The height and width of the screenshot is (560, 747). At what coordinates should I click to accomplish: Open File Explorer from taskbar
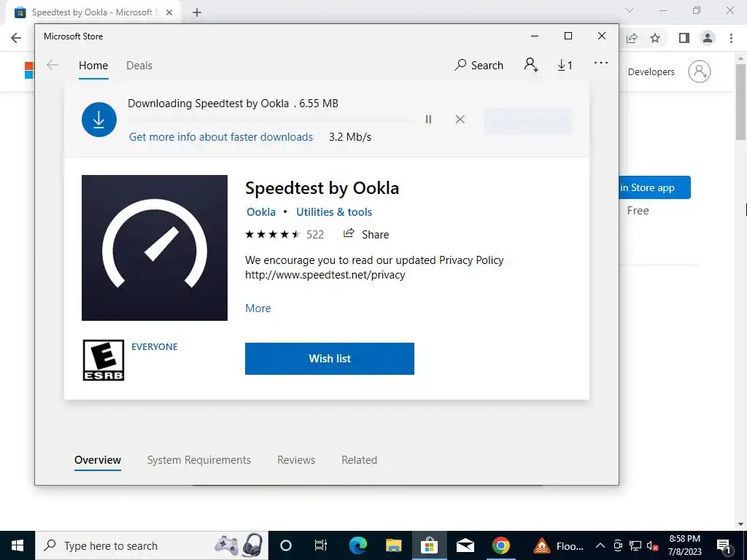click(393, 545)
